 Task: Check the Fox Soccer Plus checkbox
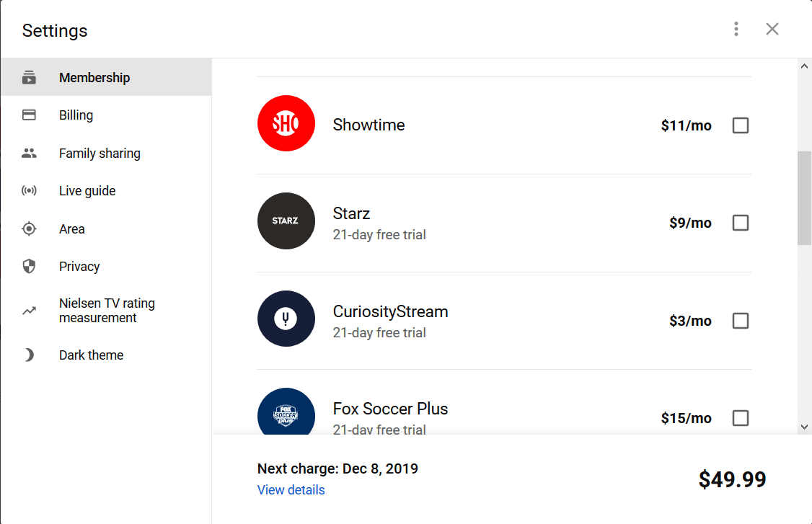point(741,418)
